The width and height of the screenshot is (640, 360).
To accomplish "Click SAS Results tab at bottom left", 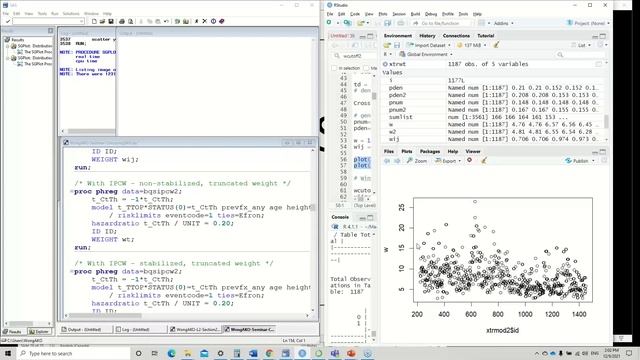I will (13, 331).
